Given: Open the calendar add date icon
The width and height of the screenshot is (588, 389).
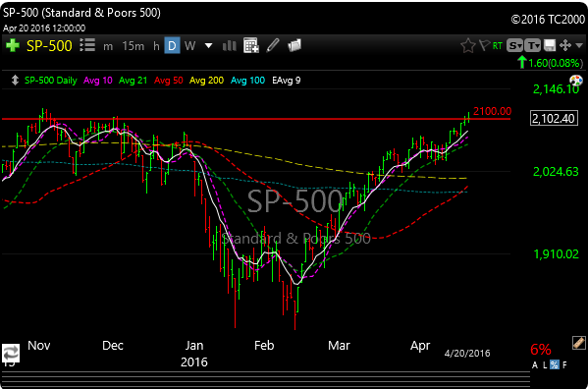Looking at the screenshot, I should click(x=251, y=45).
